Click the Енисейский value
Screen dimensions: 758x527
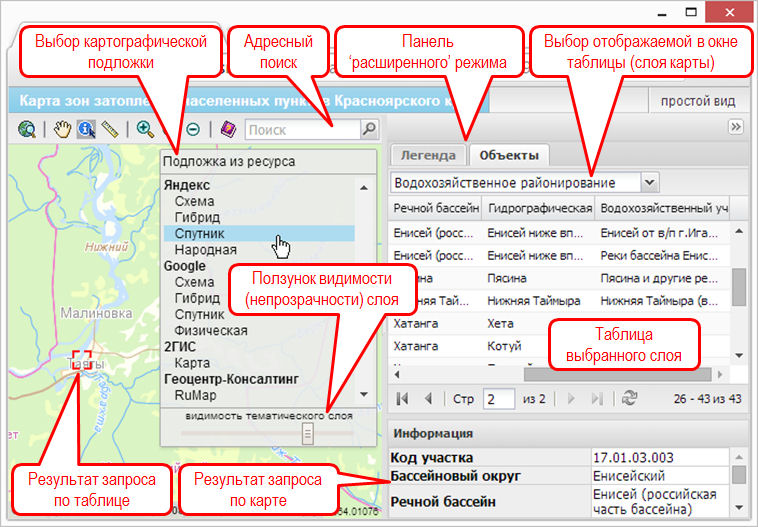[x=629, y=476]
